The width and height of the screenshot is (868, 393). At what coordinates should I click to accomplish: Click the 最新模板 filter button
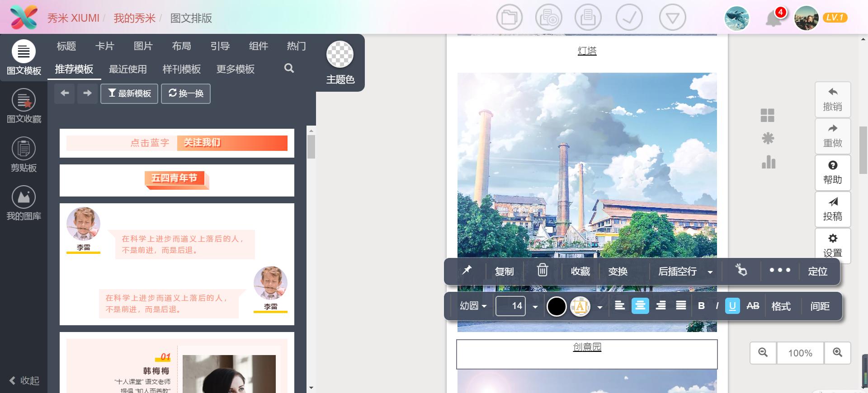tap(129, 94)
